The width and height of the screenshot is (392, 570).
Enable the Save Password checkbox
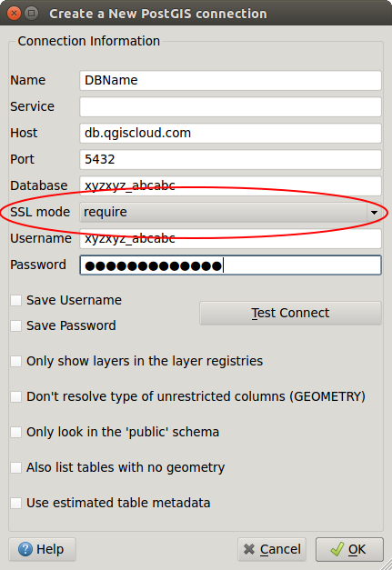pos(16,325)
